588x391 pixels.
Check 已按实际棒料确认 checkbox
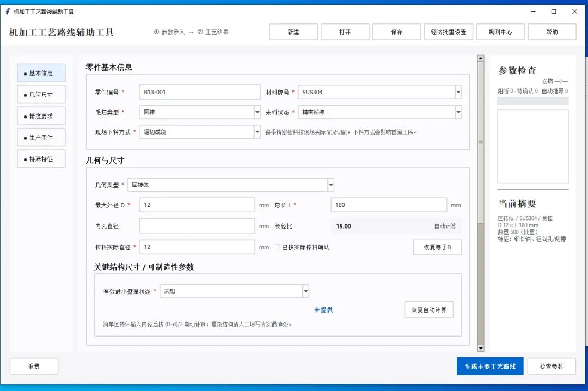pos(278,247)
